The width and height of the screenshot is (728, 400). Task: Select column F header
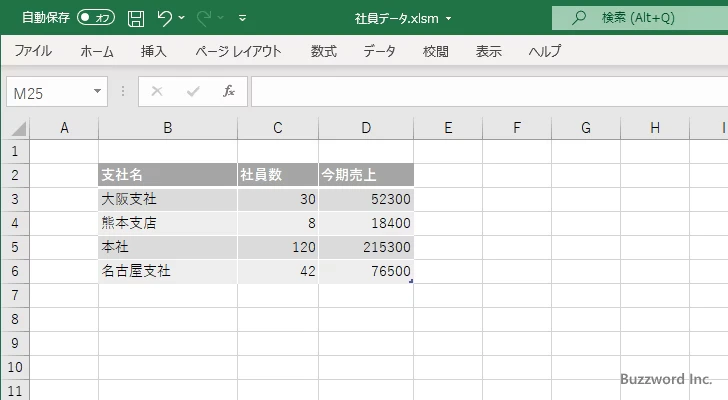point(517,128)
